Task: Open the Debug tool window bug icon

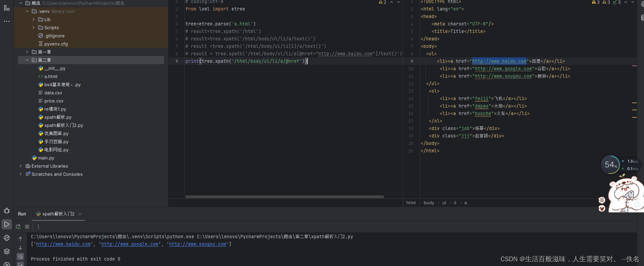Action: 7,211
